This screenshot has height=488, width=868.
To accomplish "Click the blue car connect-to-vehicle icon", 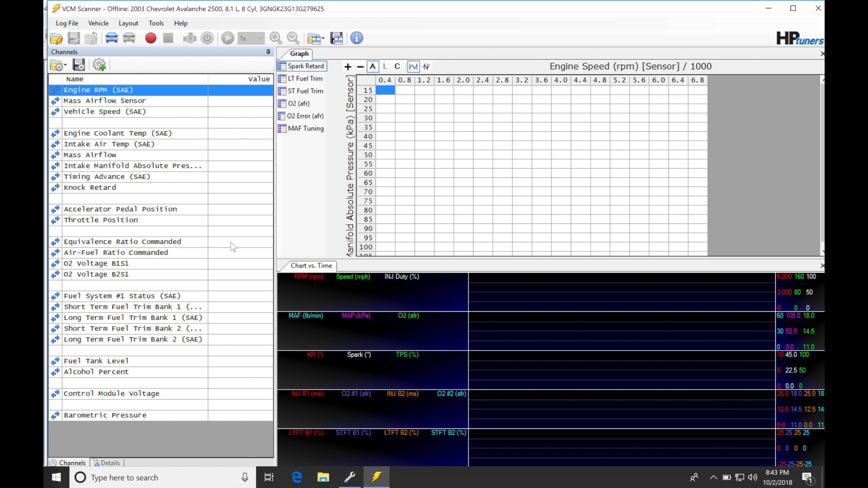I will coord(112,38).
